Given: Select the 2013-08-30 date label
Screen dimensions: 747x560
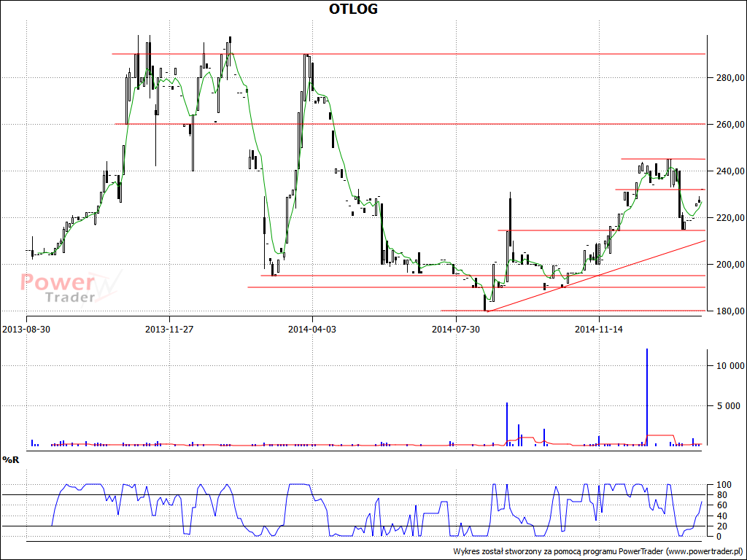Looking at the screenshot, I should (x=27, y=330).
